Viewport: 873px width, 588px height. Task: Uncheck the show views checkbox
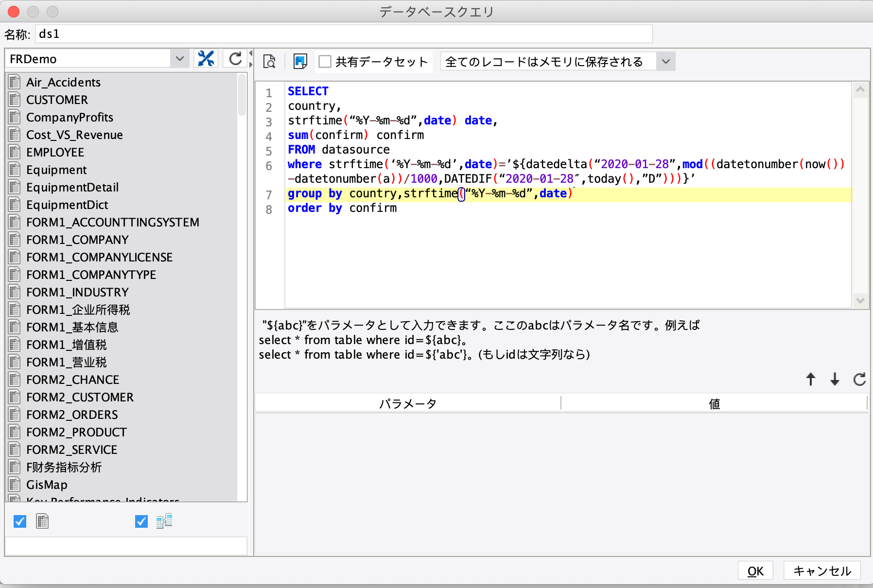click(141, 521)
